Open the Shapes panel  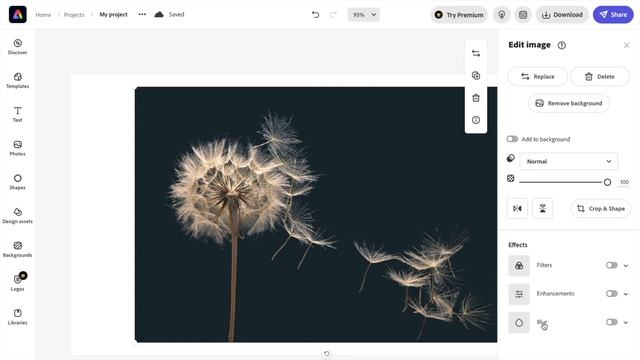tap(18, 182)
